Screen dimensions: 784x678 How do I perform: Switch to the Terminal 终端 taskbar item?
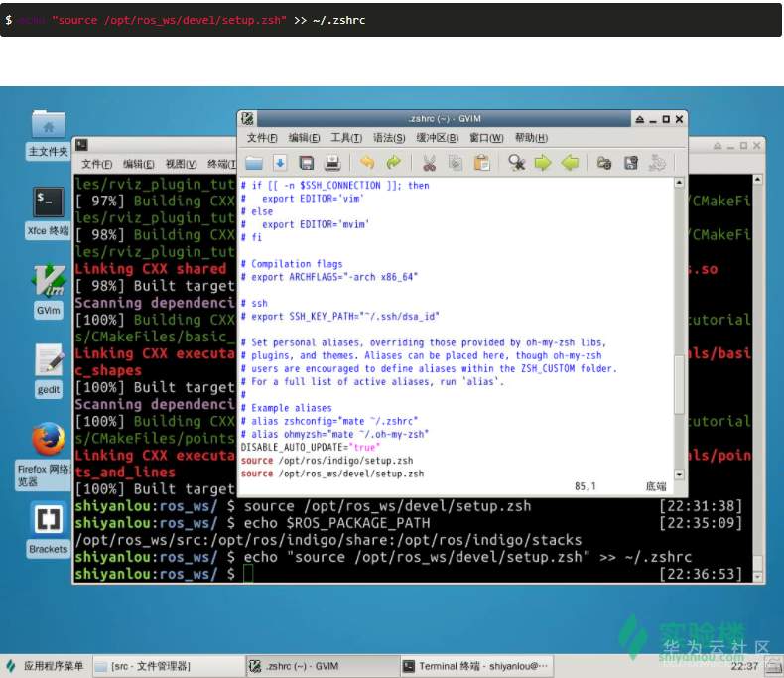click(477, 666)
